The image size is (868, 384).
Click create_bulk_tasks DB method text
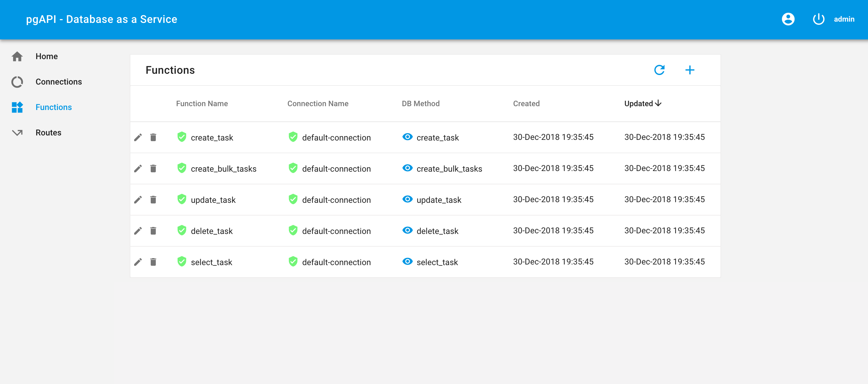pyautogui.click(x=449, y=169)
